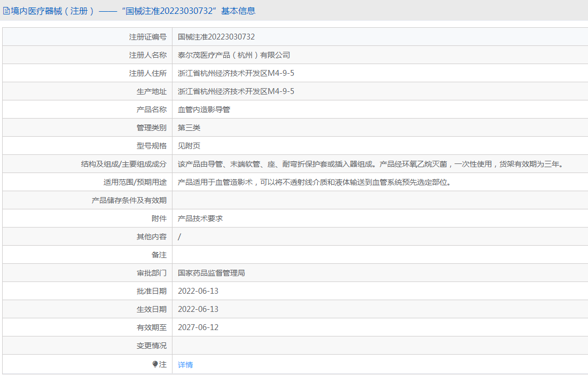588x376 pixels.
Task: Click the 批准日期 label
Action: pos(152,291)
